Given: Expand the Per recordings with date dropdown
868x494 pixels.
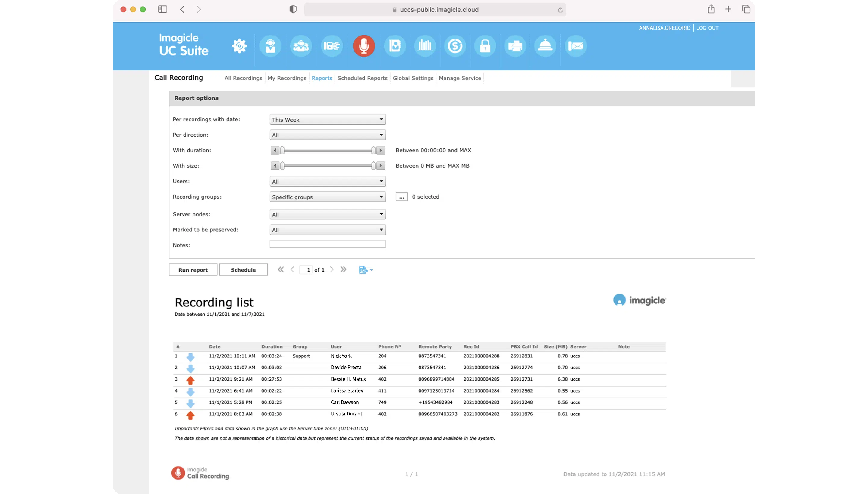Looking at the screenshot, I should tap(327, 120).
